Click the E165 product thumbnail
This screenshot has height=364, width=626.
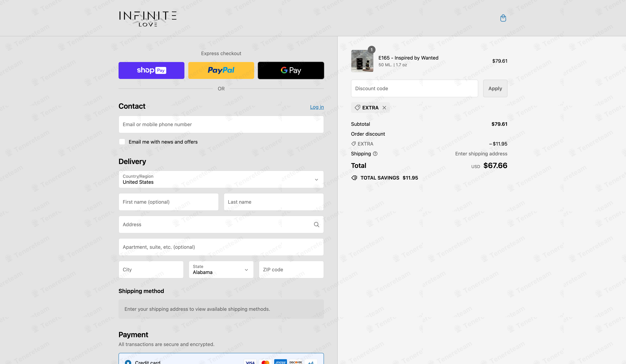pyautogui.click(x=362, y=61)
